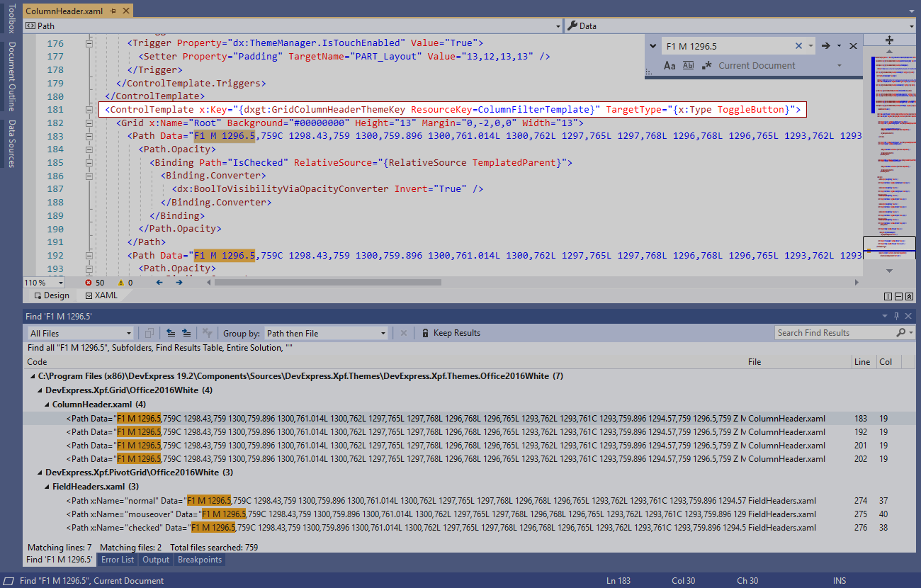Collapse the ControlTemplate block at line 181
Image resolution: width=921 pixels, height=588 pixels.
(89, 110)
